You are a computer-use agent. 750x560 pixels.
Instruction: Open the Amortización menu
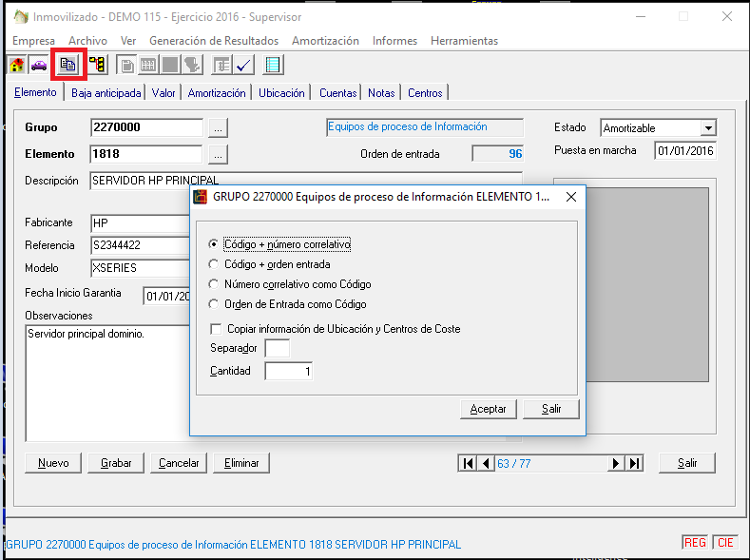coord(325,41)
